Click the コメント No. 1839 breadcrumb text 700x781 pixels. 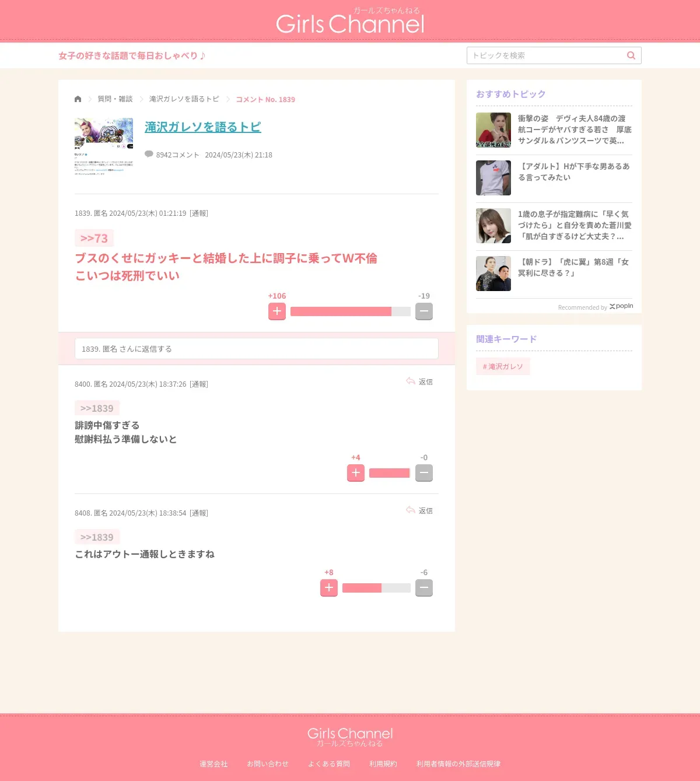click(265, 100)
